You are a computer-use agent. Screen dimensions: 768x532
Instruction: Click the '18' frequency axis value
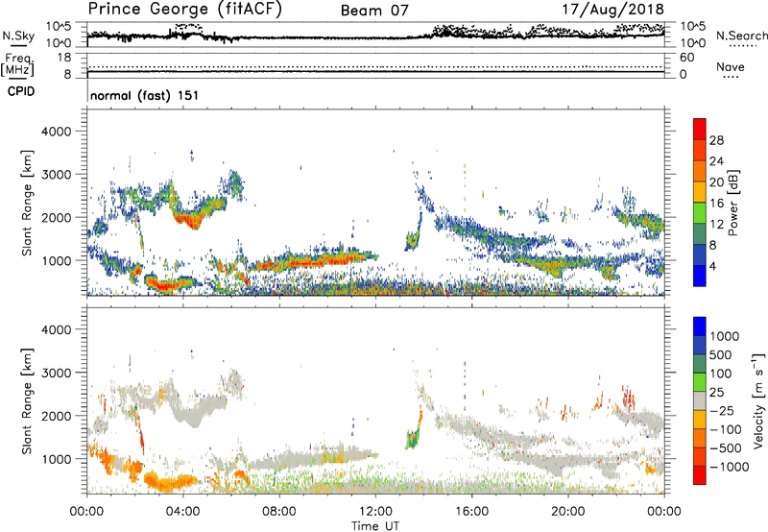[63, 58]
